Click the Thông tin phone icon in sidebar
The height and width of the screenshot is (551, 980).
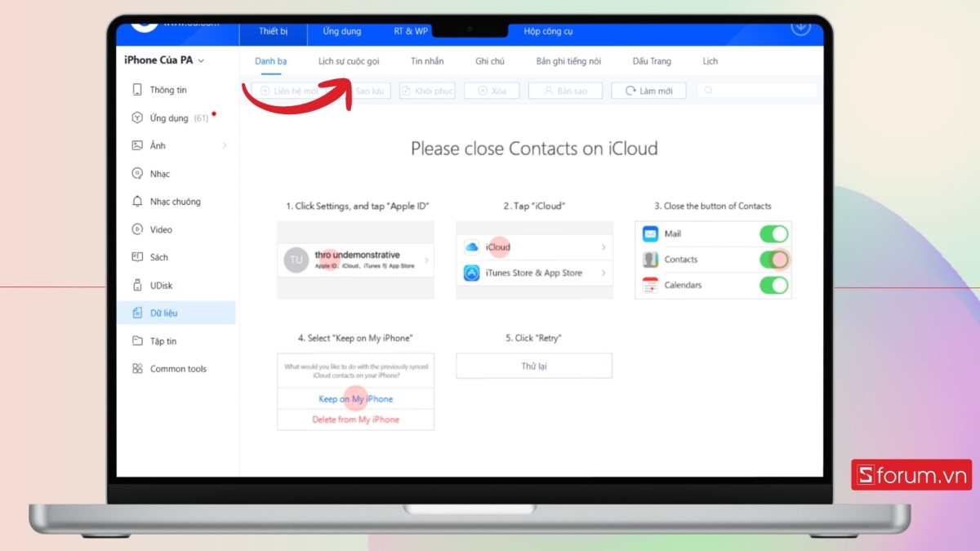point(137,90)
